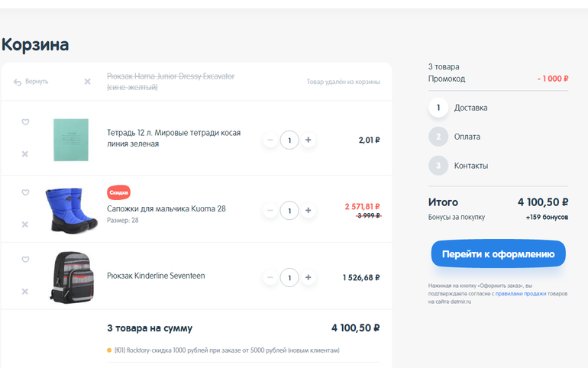The width and height of the screenshot is (588, 368).
Task: Add the green notebook to favorites
Action: pos(25,122)
